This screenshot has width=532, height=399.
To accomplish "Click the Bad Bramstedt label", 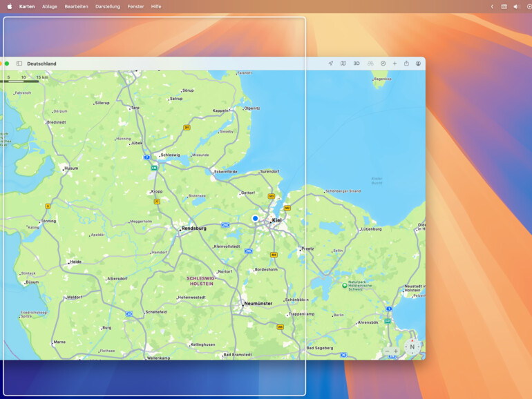I will click(x=238, y=355).
